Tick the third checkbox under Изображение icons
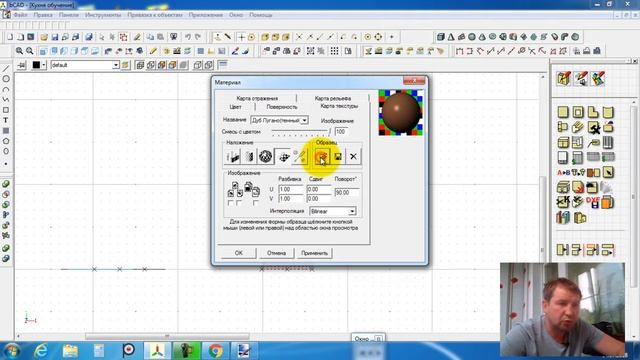 click(256, 203)
